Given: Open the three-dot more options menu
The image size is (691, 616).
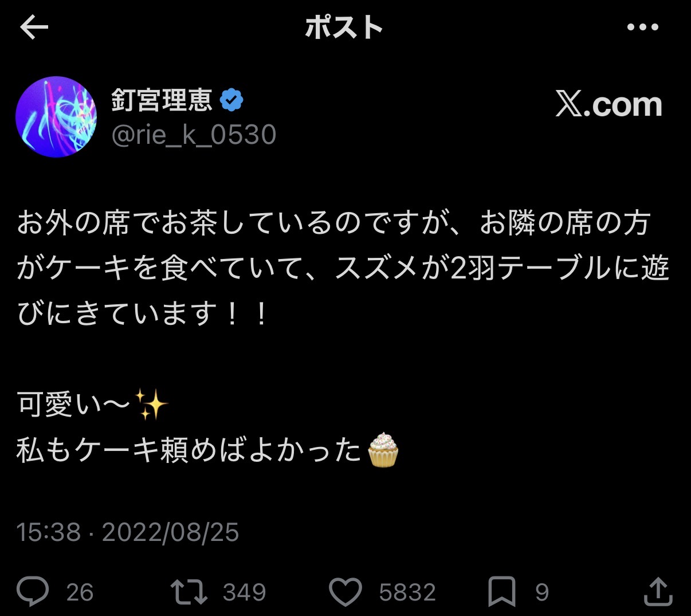Looking at the screenshot, I should (643, 28).
